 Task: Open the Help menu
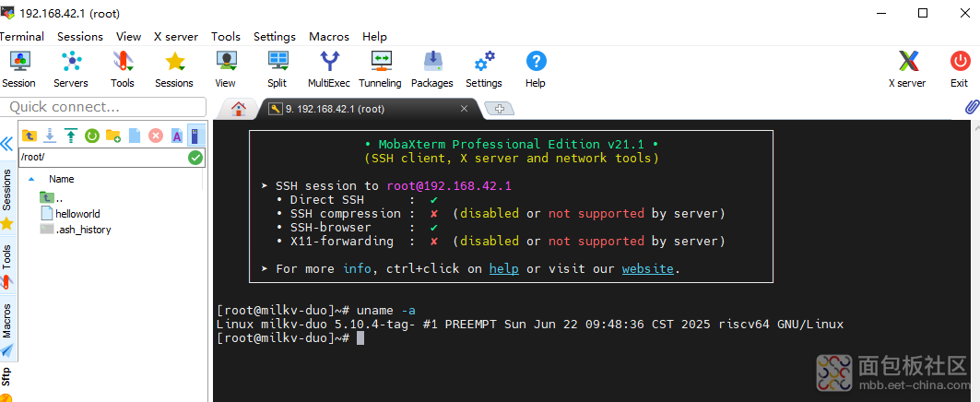click(374, 36)
